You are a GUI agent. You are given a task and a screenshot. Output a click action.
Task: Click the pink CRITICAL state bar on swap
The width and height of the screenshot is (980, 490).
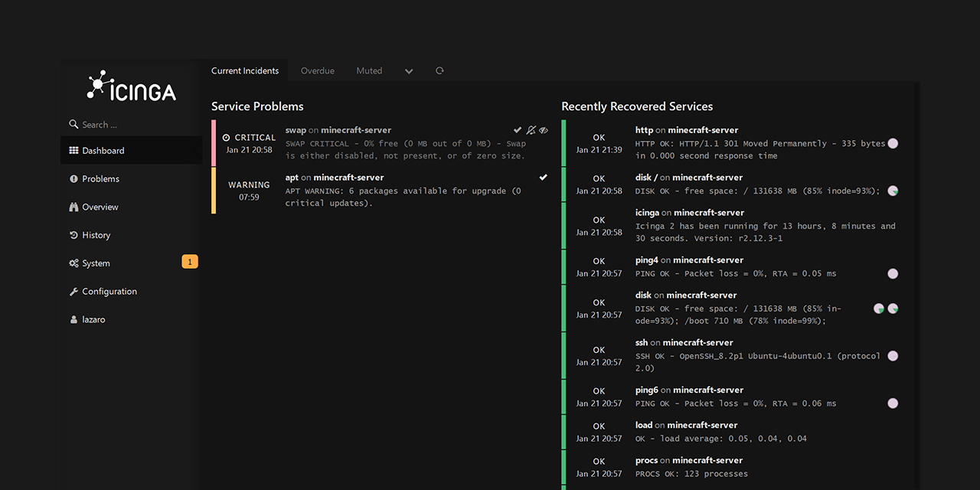click(x=214, y=143)
